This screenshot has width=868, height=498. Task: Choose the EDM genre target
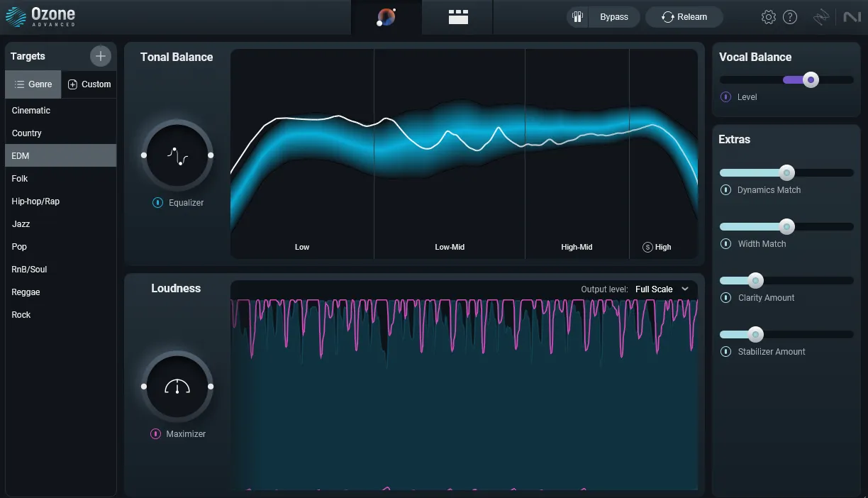(x=61, y=156)
